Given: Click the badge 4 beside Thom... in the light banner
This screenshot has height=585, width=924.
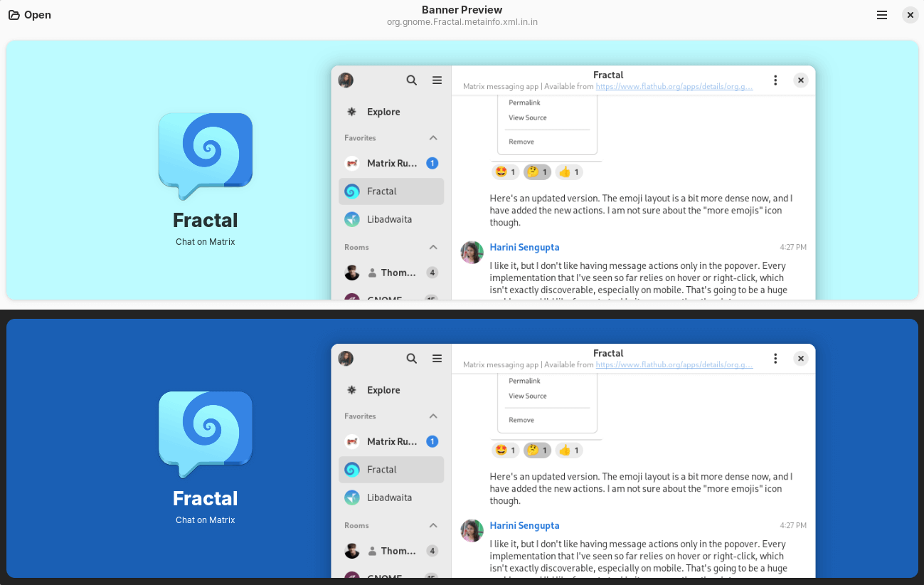Looking at the screenshot, I should click(432, 273).
